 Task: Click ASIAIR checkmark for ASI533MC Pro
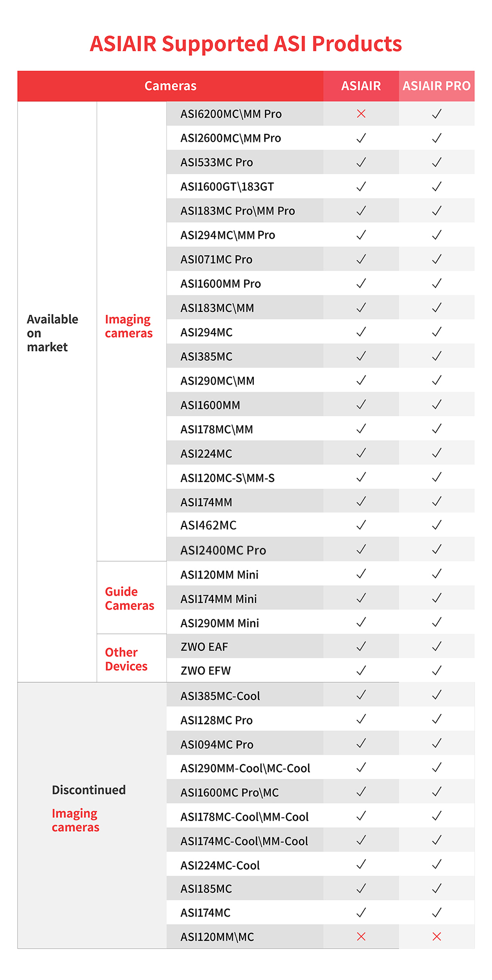[x=361, y=162]
